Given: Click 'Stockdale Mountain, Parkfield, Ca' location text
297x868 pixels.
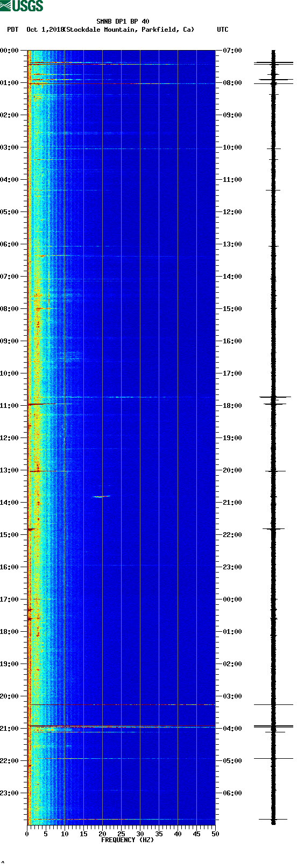Looking at the screenshot, I should click(x=129, y=30).
